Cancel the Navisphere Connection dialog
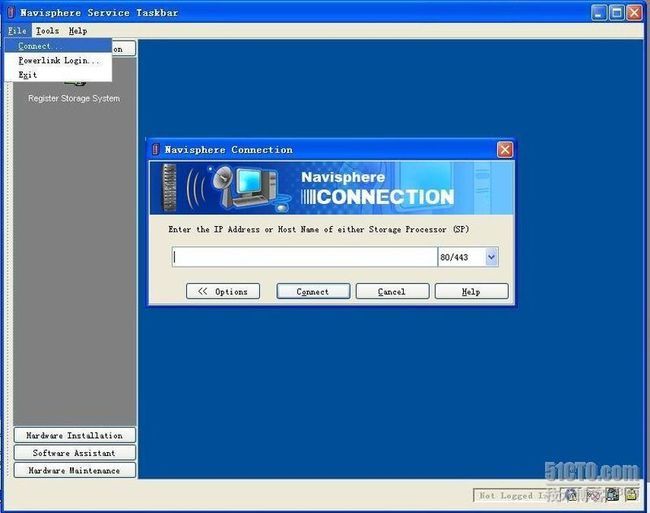650x513 pixels. pyautogui.click(x=392, y=291)
